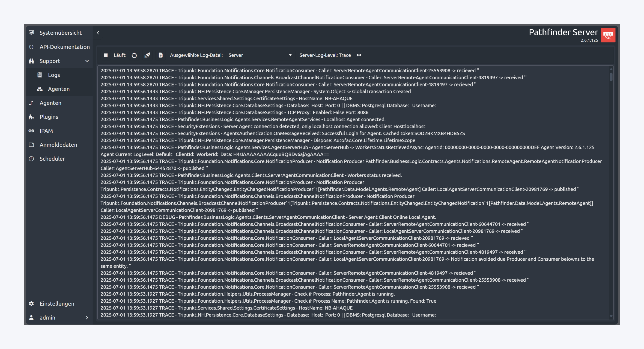Select Logs under Support
Screen dimensions: 644x349
coord(54,75)
